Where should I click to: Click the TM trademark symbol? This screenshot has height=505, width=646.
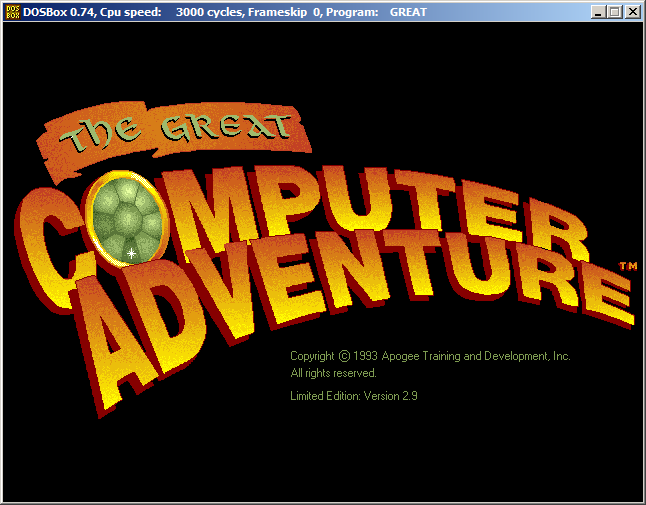coord(629,267)
